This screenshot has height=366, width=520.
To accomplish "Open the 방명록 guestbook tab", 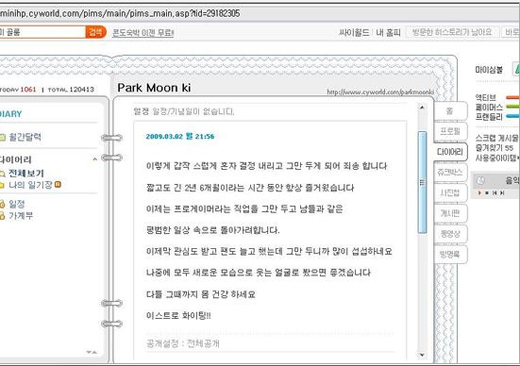I will pyautogui.click(x=450, y=255).
